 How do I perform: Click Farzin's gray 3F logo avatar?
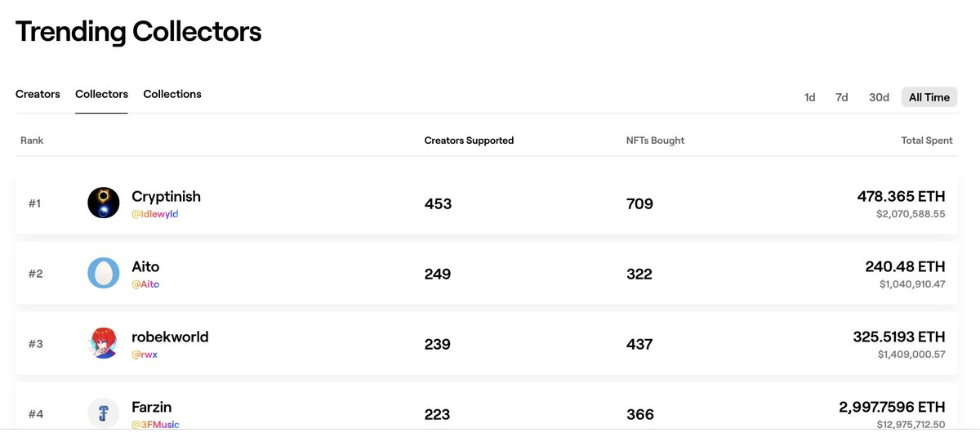pos(104,413)
